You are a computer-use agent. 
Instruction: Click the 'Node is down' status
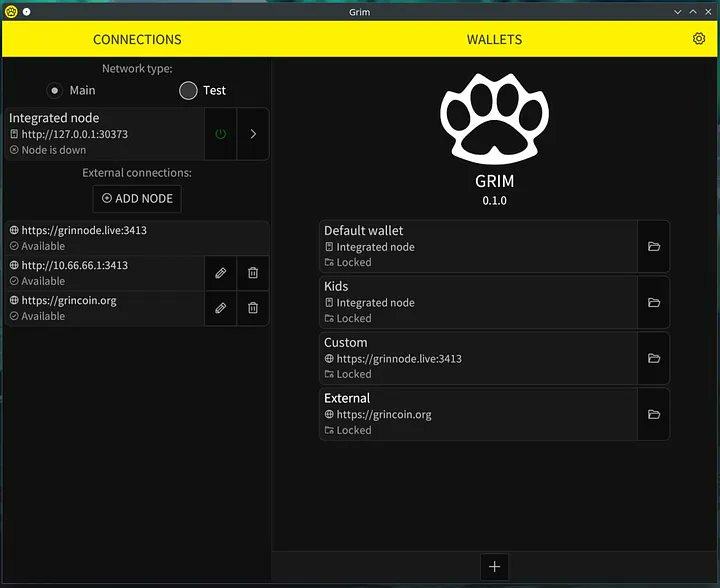pyautogui.click(x=54, y=150)
